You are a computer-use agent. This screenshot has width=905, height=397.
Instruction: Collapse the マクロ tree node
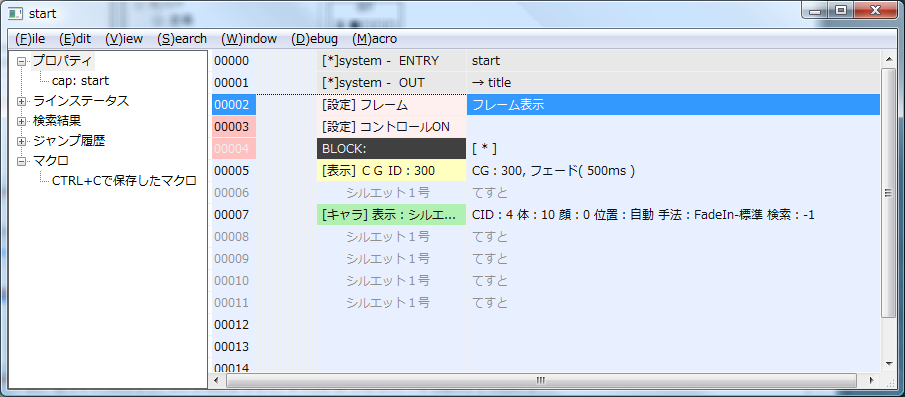(22, 161)
